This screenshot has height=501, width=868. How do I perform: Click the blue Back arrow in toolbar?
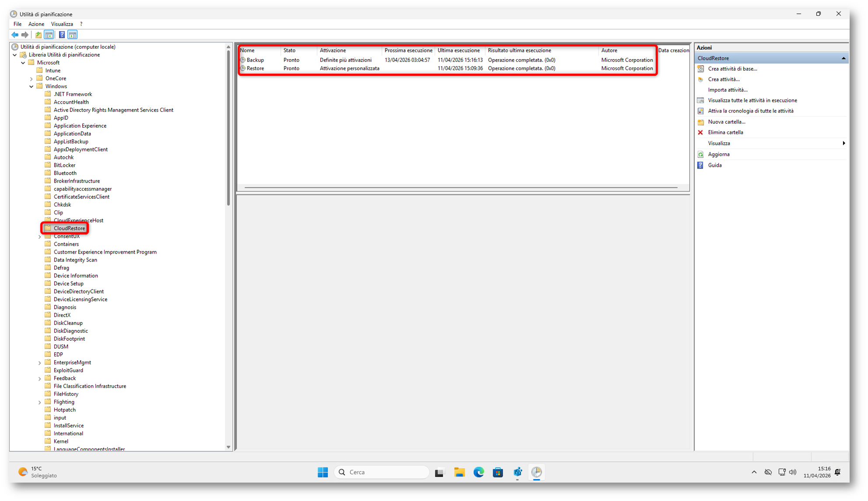(15, 35)
